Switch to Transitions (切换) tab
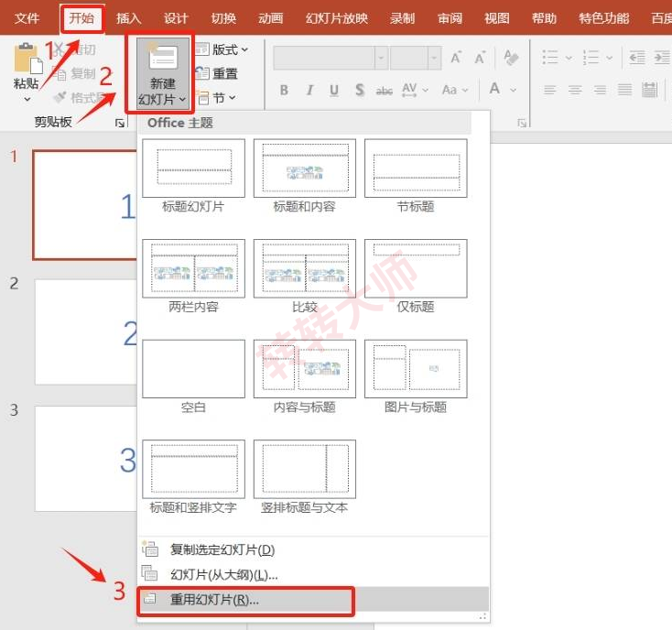This screenshot has width=672, height=630. point(223,18)
